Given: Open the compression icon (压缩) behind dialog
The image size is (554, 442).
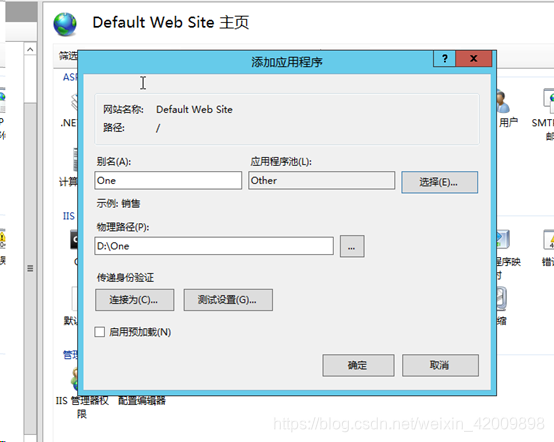Looking at the screenshot, I should (x=502, y=299).
